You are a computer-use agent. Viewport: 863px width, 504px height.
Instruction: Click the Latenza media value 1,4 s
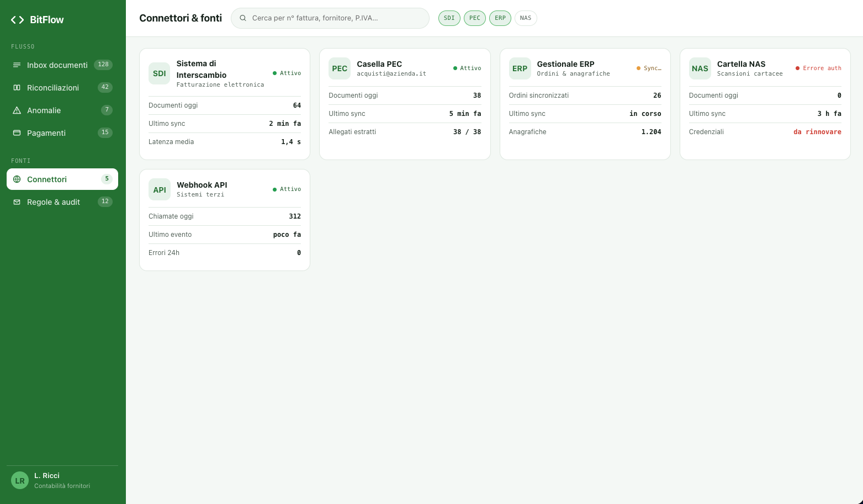point(291,142)
